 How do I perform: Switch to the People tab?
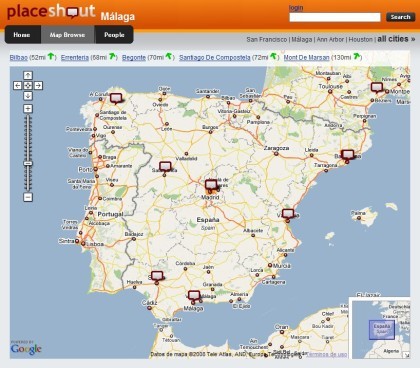click(x=114, y=35)
